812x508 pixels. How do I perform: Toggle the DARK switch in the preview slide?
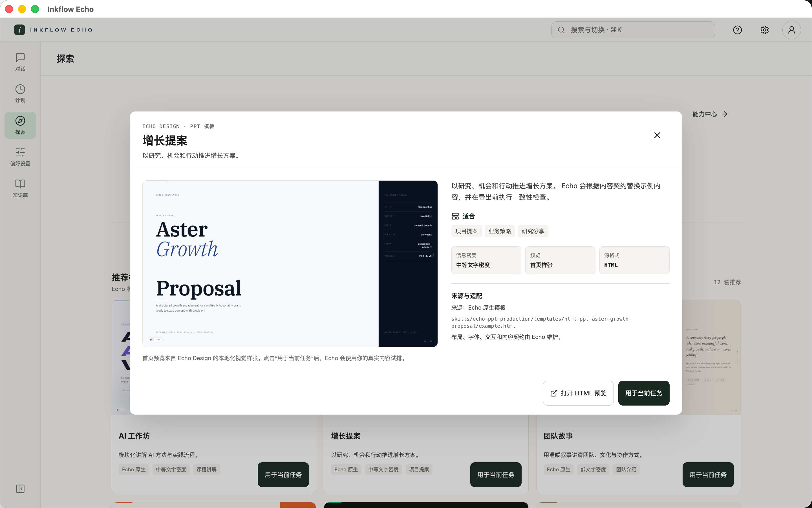(x=155, y=340)
